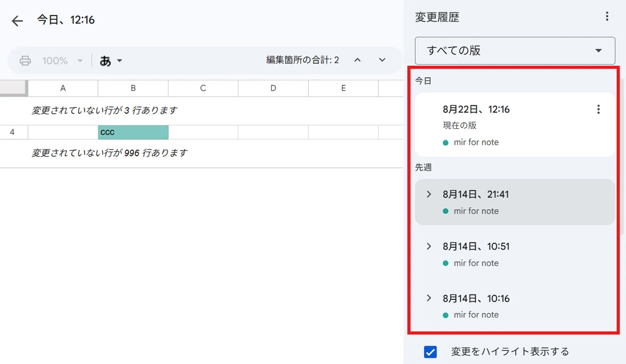
Task: Open the 100% zoom dropdown
Action: [x=62, y=60]
